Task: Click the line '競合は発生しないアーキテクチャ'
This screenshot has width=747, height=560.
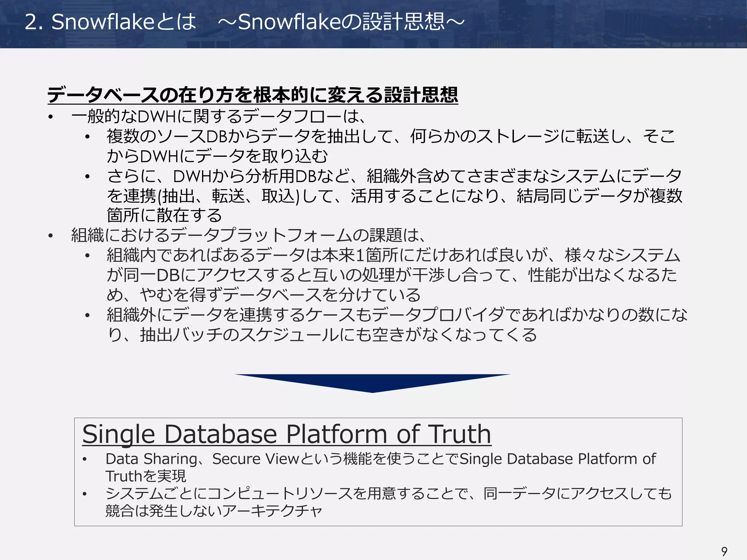Action: [214, 511]
